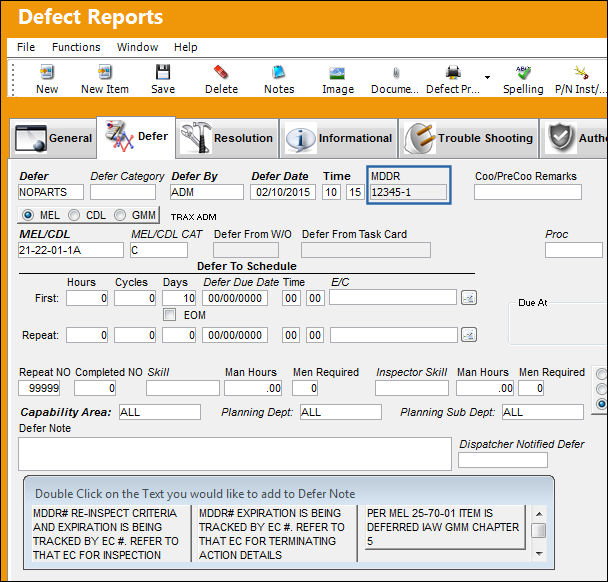Go to the Informational tab

(x=339, y=138)
